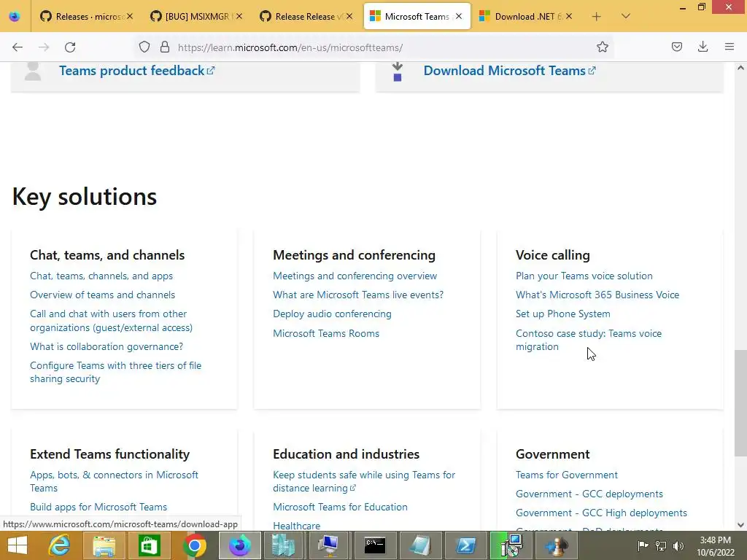The image size is (747, 560).
Task: Close the Microsoft Teams tab
Action: 459,16
